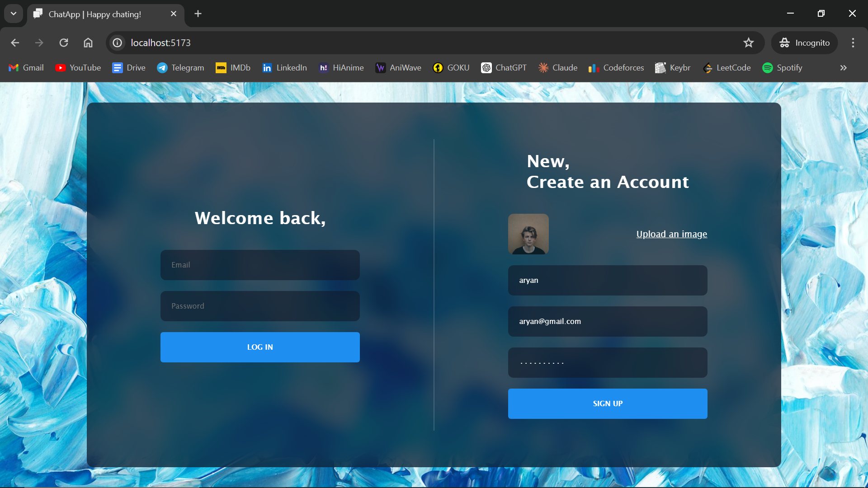
Task: Click the avatar profile thumbnail
Action: pyautogui.click(x=528, y=234)
